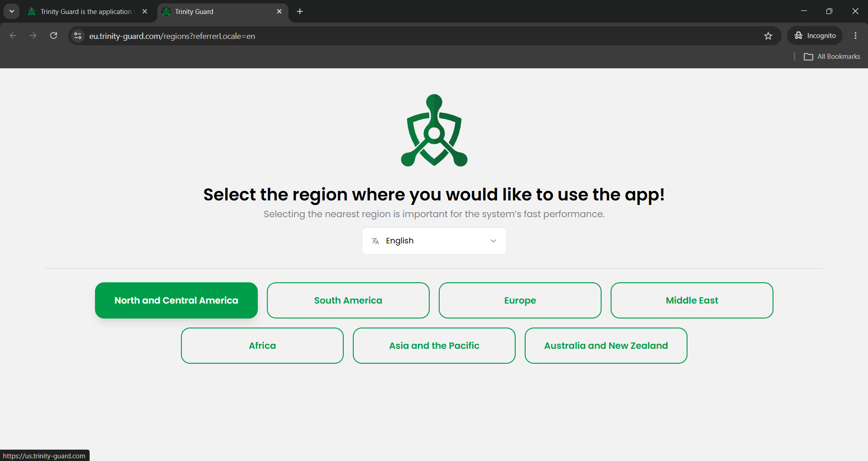This screenshot has width=868, height=461.
Task: Reload the current page
Action: pos(53,36)
